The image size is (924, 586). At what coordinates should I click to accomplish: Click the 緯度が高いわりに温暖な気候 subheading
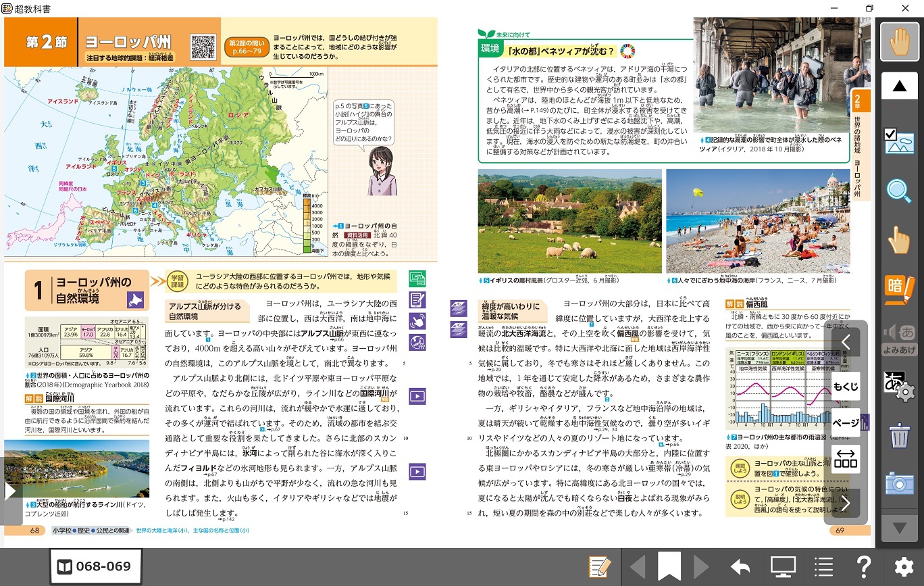point(511,311)
